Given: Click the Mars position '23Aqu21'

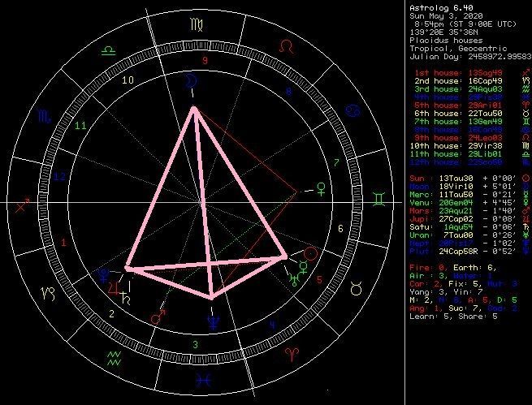Looking at the screenshot, I should 456,211.
